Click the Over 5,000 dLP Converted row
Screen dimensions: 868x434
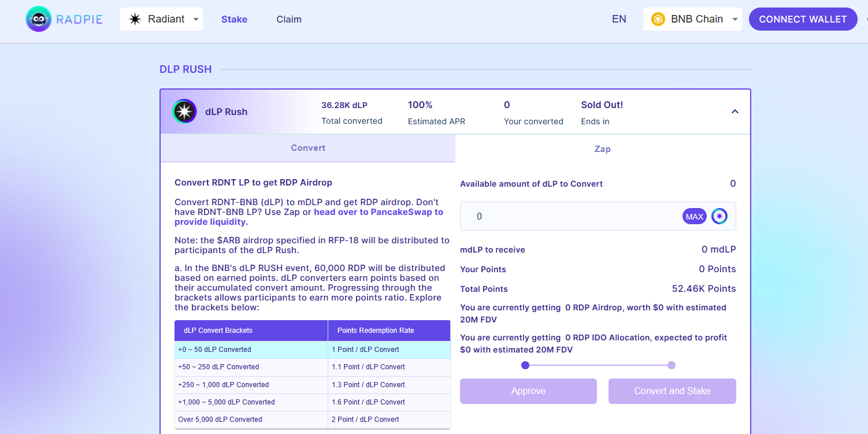pos(313,420)
